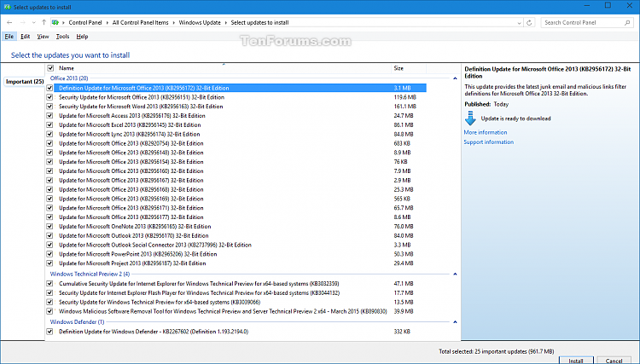The width and height of the screenshot is (640, 364).
Task: Open recent locations dropdown arrow
Action: [33, 23]
